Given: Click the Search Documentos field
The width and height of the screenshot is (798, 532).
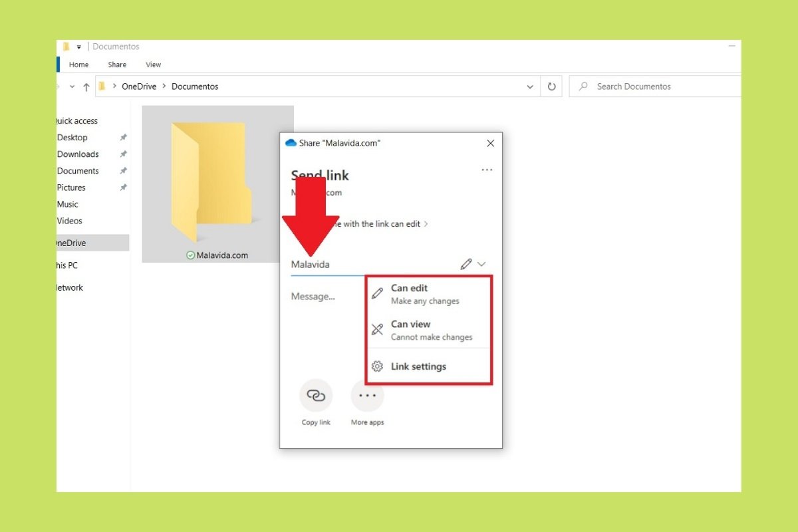Looking at the screenshot, I should point(655,86).
